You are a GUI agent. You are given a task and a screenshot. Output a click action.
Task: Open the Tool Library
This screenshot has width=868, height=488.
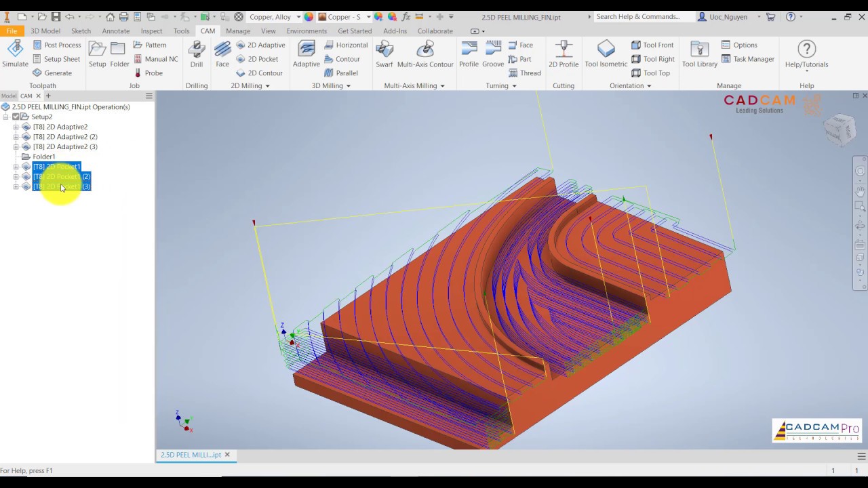coord(700,54)
